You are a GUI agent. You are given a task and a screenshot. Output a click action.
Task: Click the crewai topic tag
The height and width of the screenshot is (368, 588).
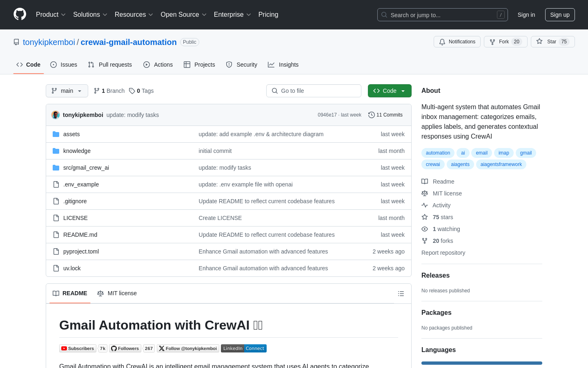pyautogui.click(x=433, y=164)
